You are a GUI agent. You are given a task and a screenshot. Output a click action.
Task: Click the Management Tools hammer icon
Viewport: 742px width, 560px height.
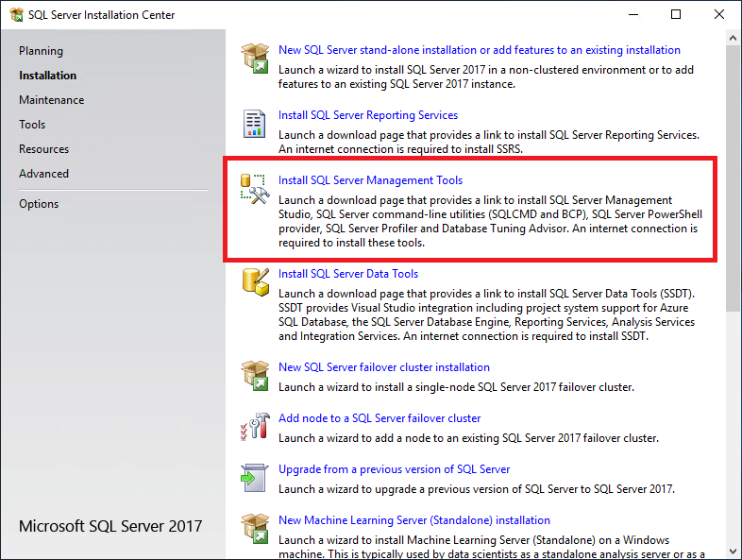tap(255, 190)
